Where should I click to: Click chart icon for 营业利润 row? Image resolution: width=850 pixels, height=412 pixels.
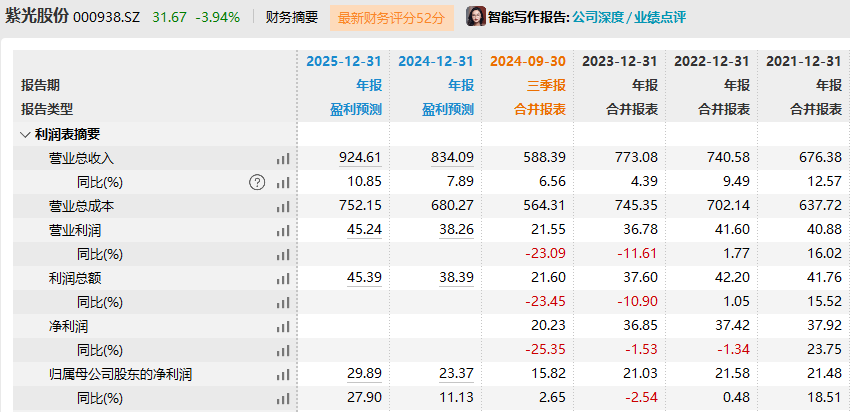coord(283,230)
